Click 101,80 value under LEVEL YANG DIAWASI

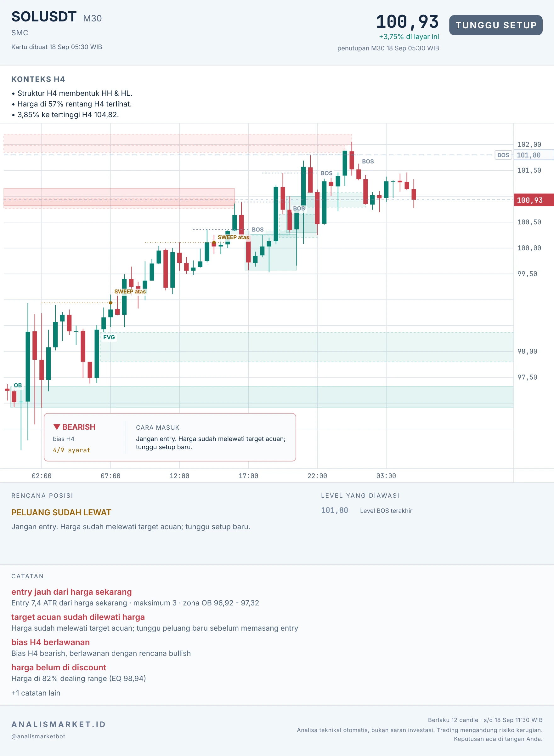[334, 510]
